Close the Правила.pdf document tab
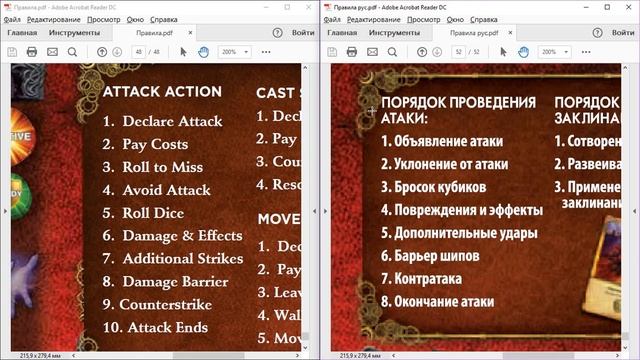 pos(190,33)
